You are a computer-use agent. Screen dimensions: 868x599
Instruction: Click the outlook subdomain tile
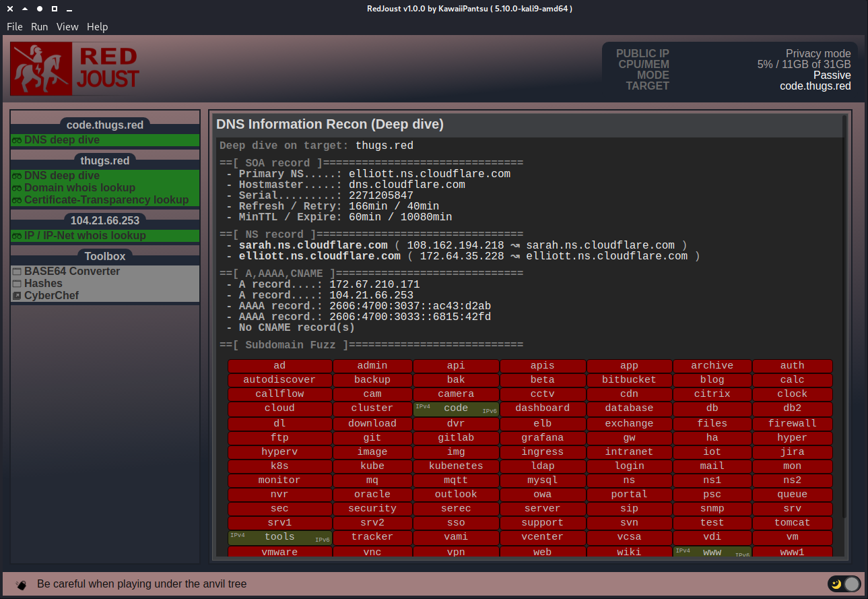click(456, 495)
